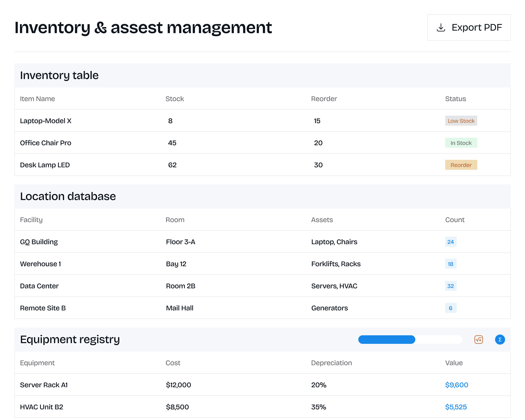This screenshot has width=525, height=420.
Task: Select the Server Rack A1 equipment row
Action: click(x=44, y=385)
